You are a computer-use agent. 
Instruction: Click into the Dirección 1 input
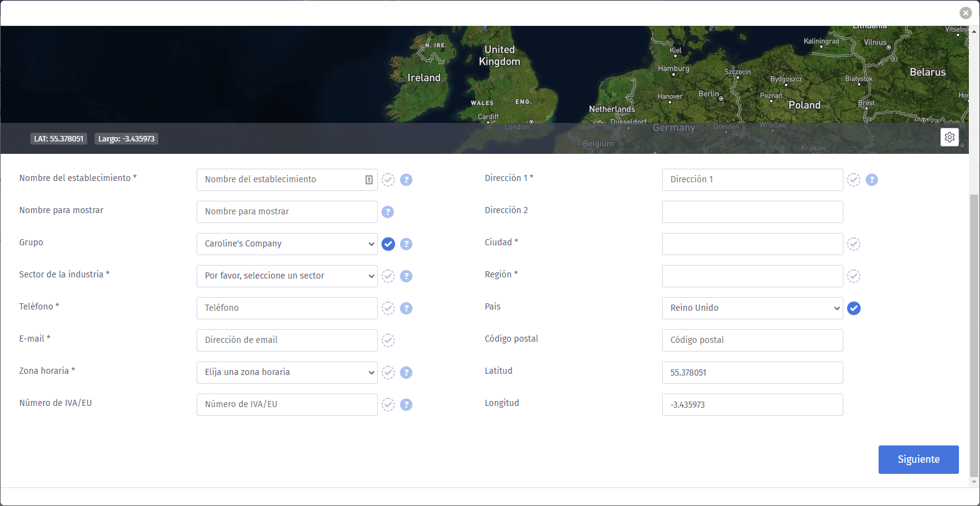coord(752,180)
